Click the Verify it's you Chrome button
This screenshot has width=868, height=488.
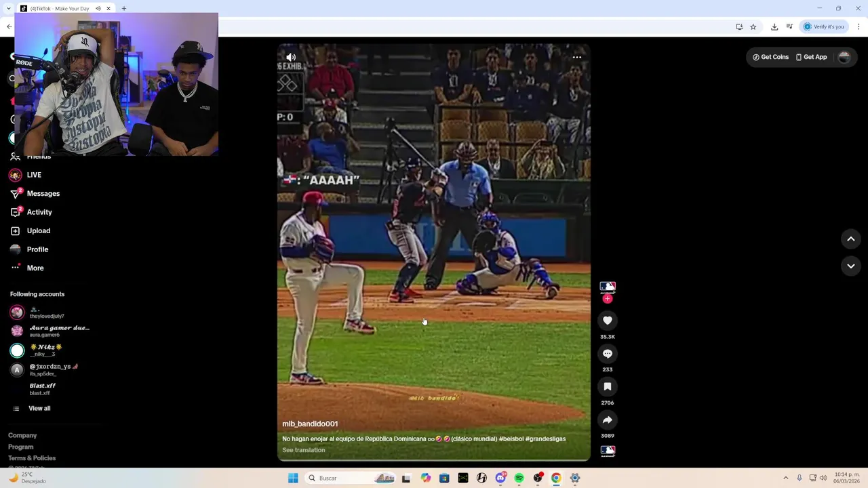[825, 27]
